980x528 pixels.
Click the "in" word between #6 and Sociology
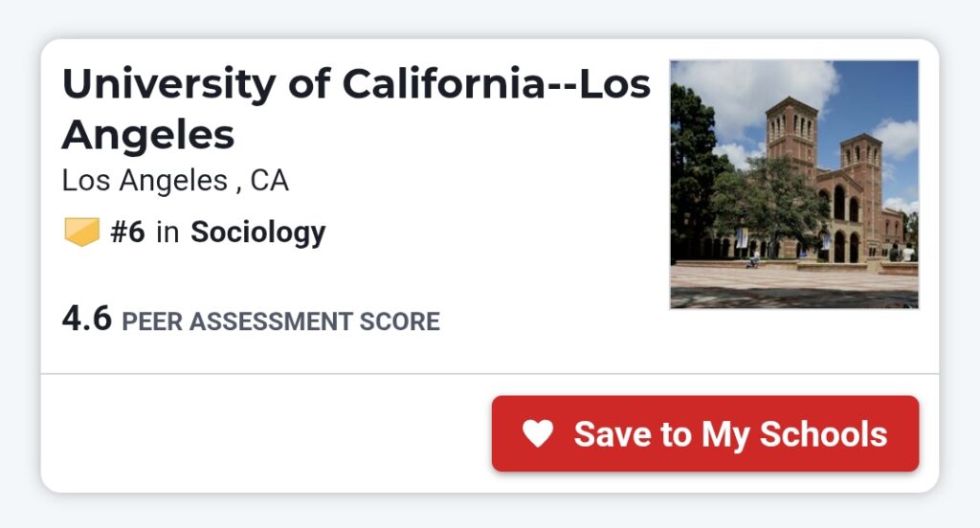(167, 232)
